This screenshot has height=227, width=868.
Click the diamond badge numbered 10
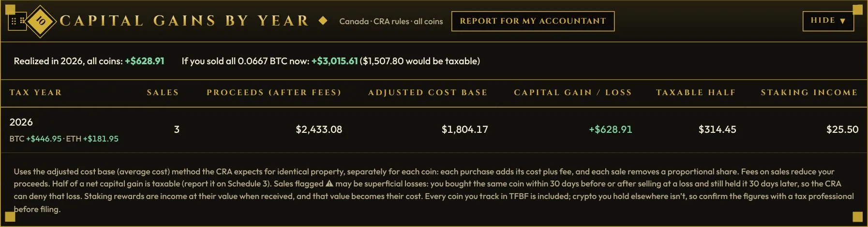click(x=41, y=21)
